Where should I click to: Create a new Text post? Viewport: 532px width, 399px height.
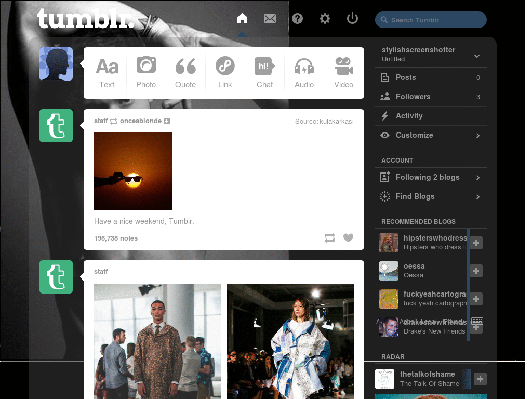pyautogui.click(x=107, y=73)
